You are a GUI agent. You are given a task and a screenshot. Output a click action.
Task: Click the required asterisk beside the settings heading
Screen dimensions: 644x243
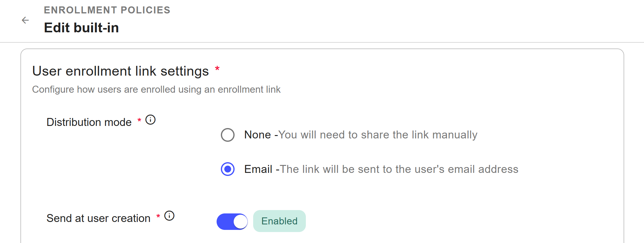(x=217, y=69)
